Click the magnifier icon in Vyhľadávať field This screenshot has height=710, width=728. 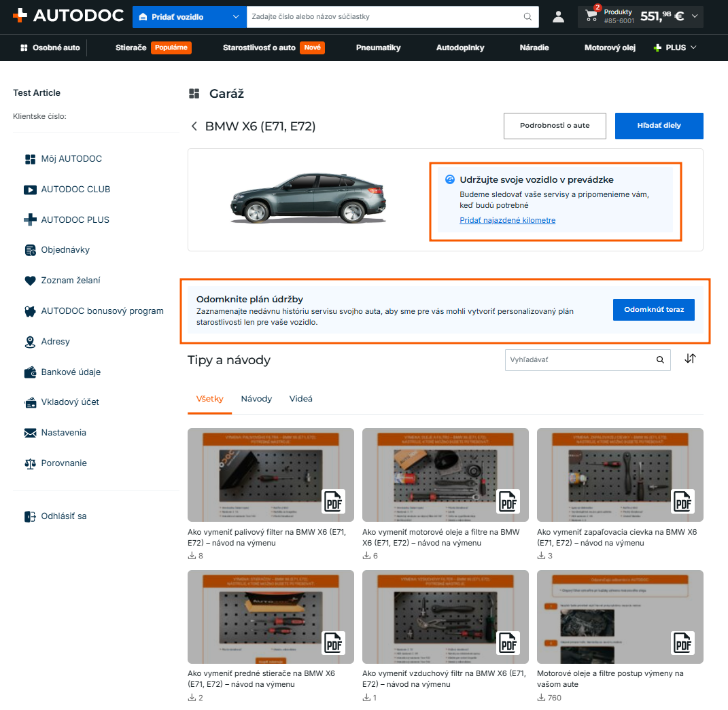click(x=660, y=359)
